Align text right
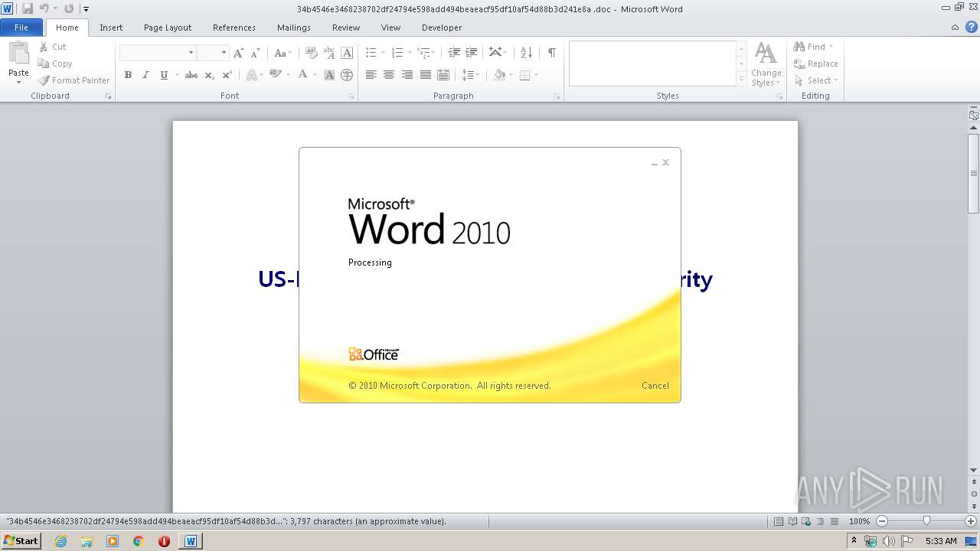This screenshot has width=980, height=551. (x=407, y=75)
